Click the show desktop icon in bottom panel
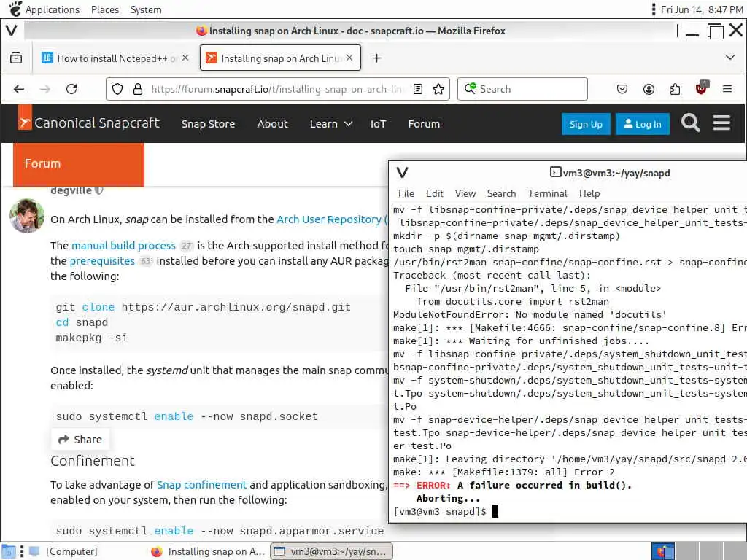 [9, 551]
